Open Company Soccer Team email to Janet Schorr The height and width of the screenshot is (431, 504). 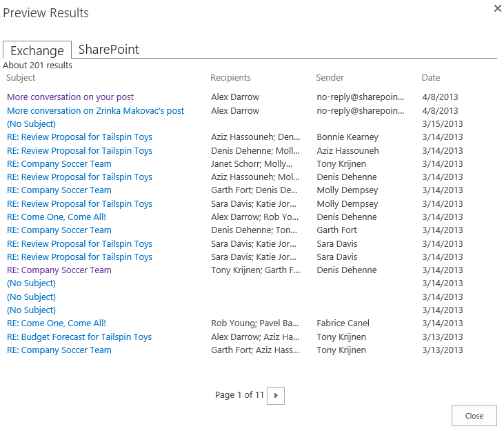pos(59,164)
